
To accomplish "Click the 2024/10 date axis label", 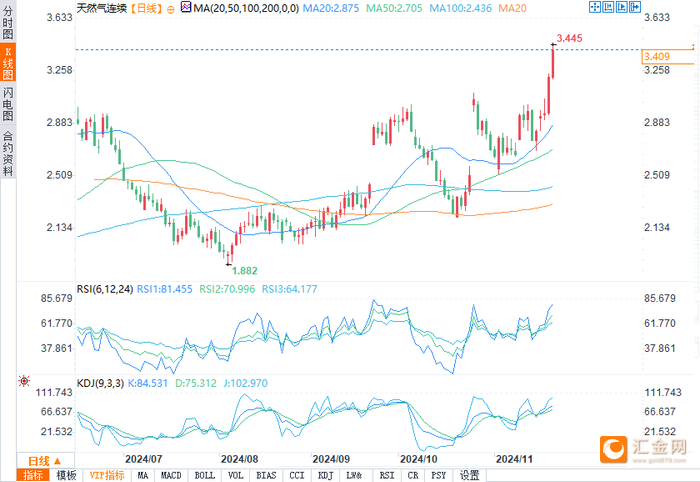I will [x=418, y=459].
